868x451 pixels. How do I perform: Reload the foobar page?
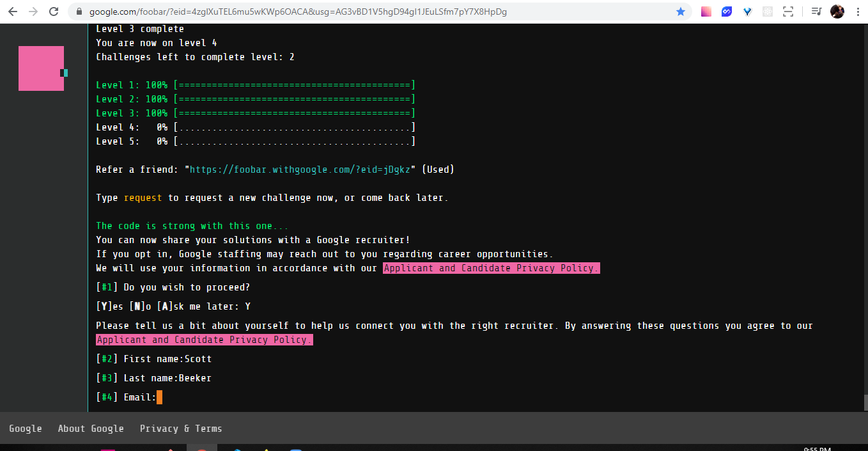click(54, 12)
